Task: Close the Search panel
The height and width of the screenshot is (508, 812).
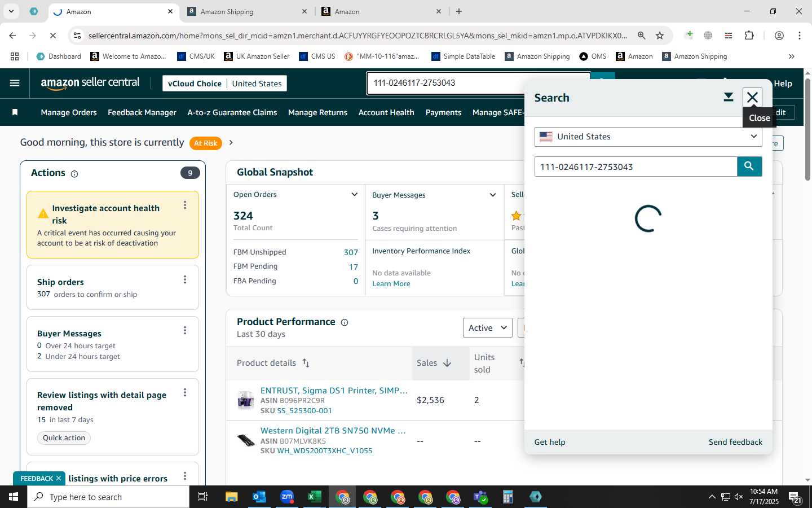Action: (752, 98)
